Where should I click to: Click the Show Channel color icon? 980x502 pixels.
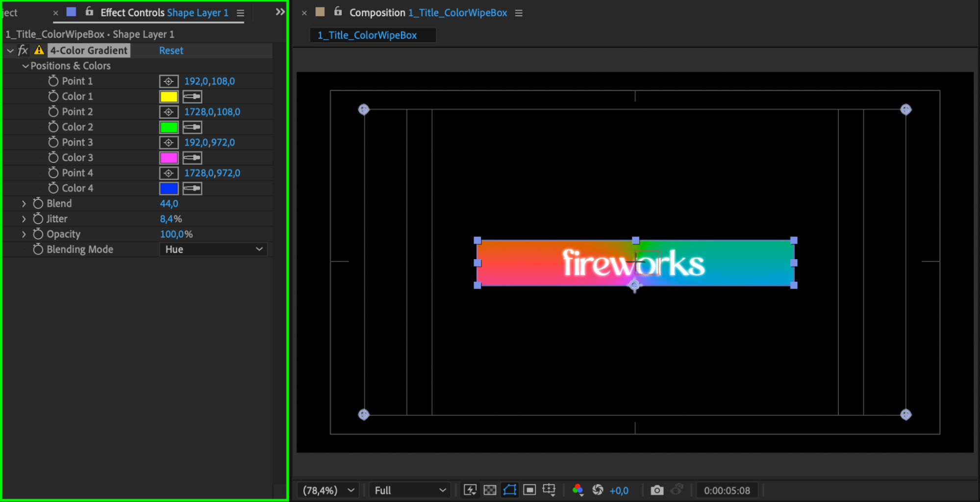point(578,490)
